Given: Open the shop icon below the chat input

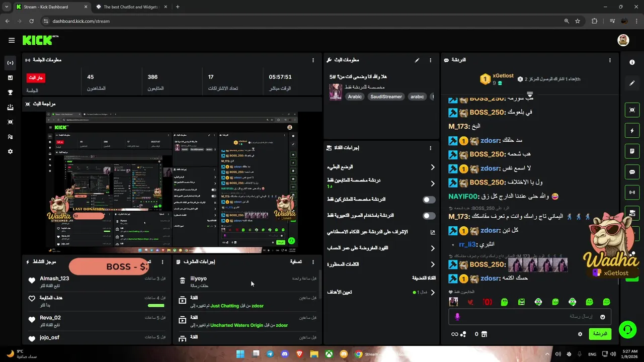Looking at the screenshot, I should [x=484, y=334].
